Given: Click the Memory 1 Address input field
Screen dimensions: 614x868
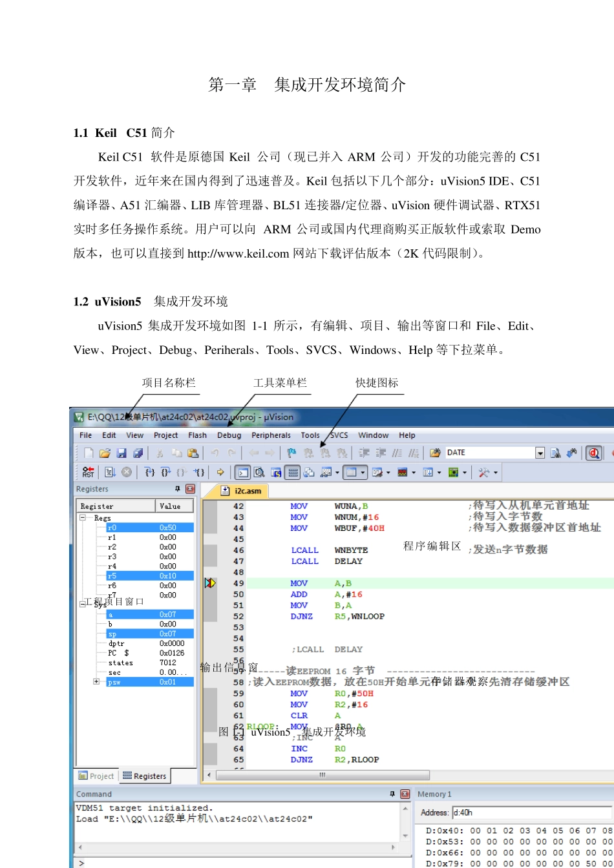Looking at the screenshot, I should tap(531, 812).
